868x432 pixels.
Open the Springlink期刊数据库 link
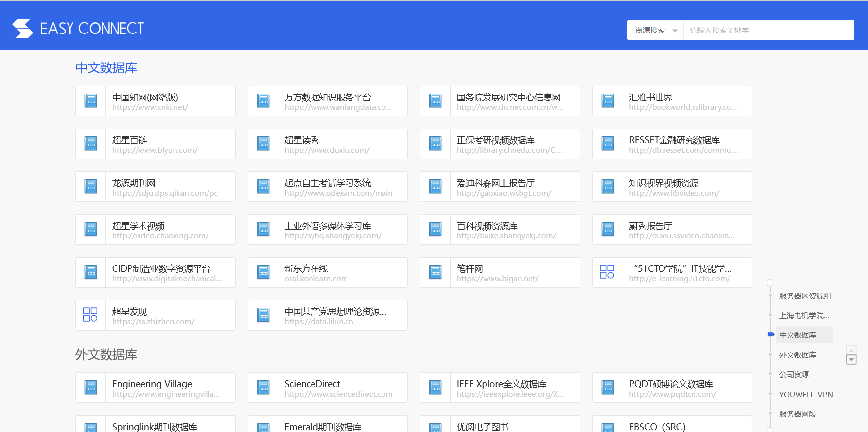(155, 424)
